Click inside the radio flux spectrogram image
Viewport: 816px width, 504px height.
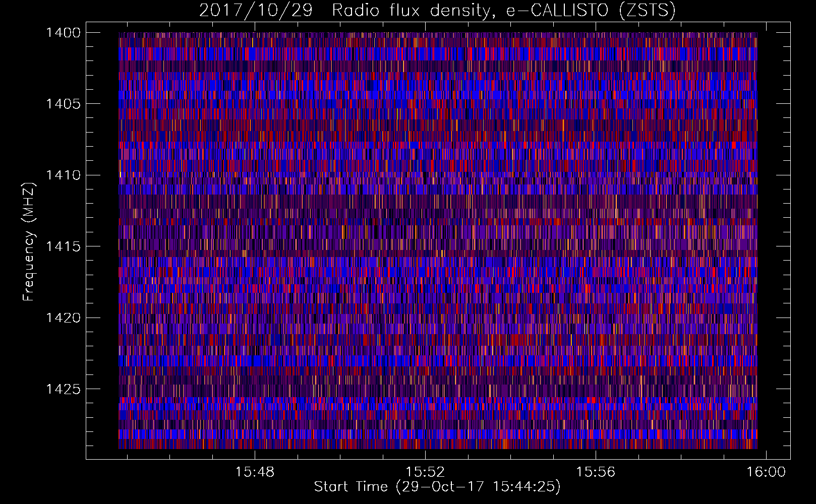click(438, 240)
